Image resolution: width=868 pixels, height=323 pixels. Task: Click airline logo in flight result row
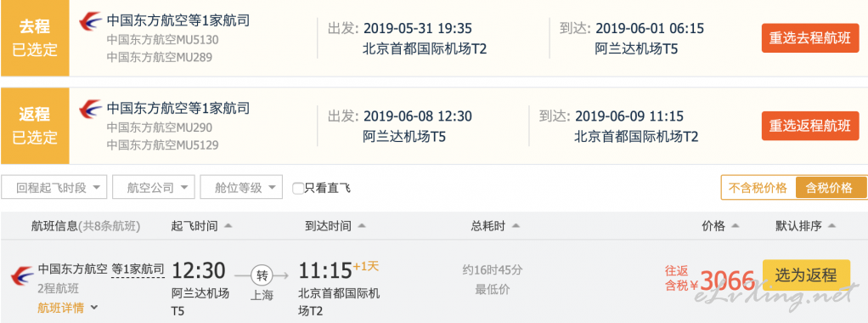click(22, 275)
